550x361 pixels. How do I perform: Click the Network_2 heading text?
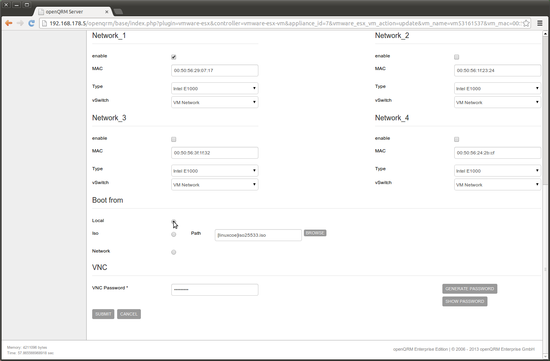pyautogui.click(x=392, y=35)
